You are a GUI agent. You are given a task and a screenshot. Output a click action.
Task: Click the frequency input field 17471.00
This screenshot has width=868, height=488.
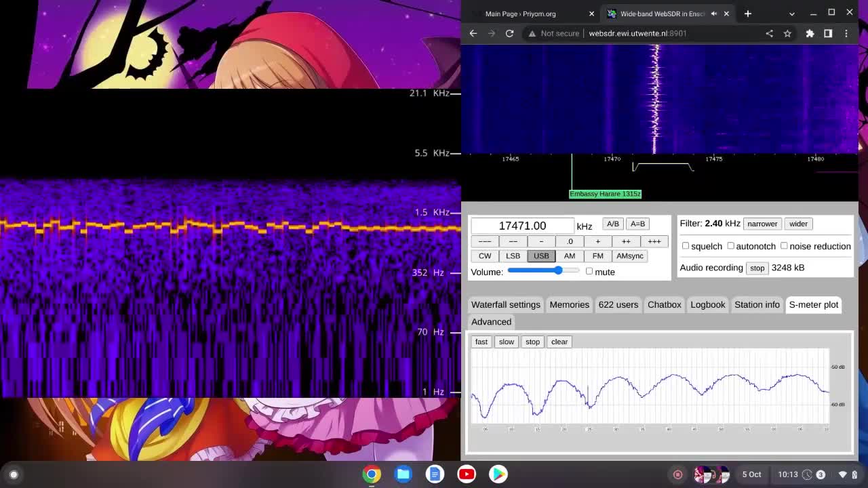pos(522,226)
